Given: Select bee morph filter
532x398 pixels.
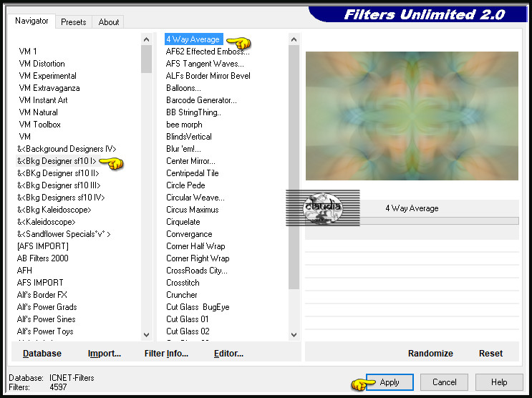Looking at the screenshot, I should pos(184,125).
